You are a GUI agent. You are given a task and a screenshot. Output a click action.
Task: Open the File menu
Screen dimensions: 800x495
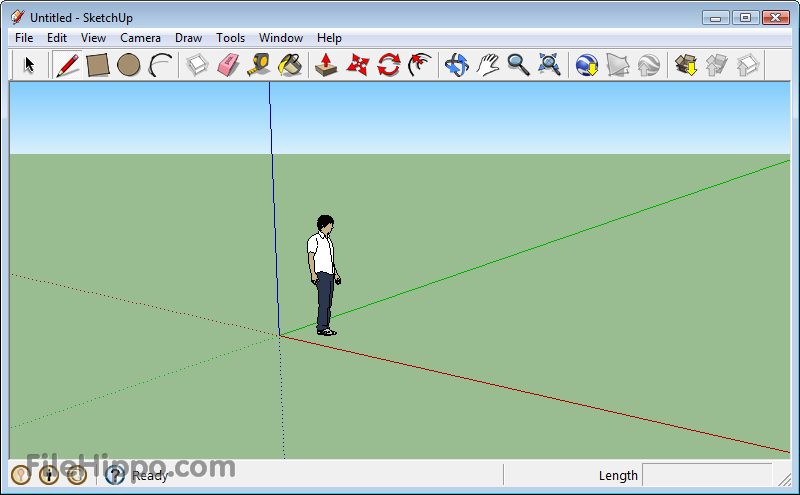coord(24,38)
